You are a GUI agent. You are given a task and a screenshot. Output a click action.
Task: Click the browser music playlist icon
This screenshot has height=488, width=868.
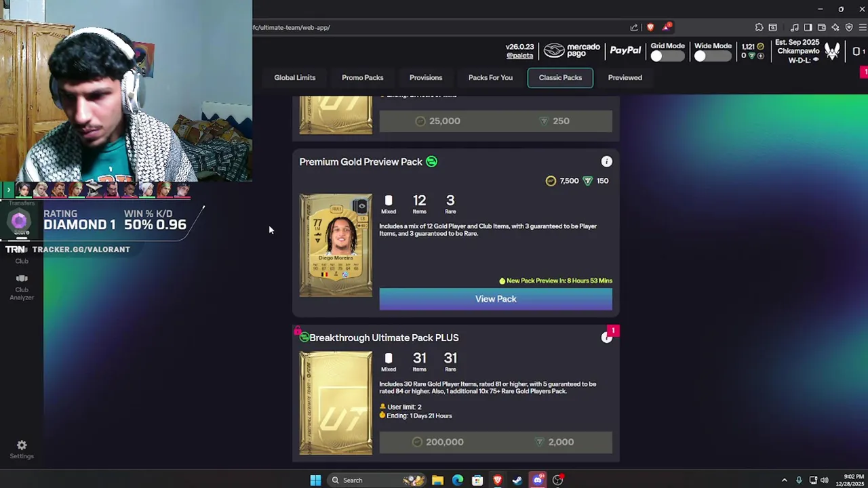[x=794, y=27]
